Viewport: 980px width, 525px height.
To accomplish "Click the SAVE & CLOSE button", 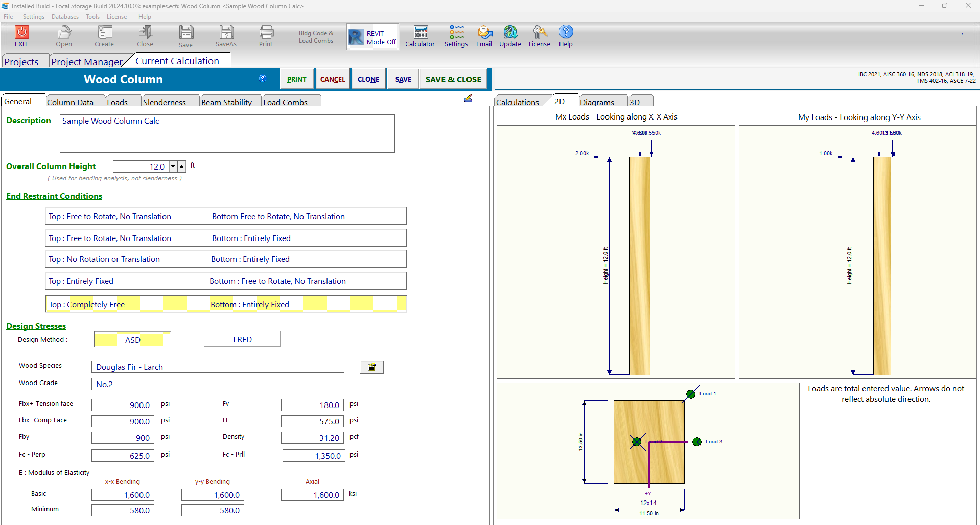I will 453,79.
